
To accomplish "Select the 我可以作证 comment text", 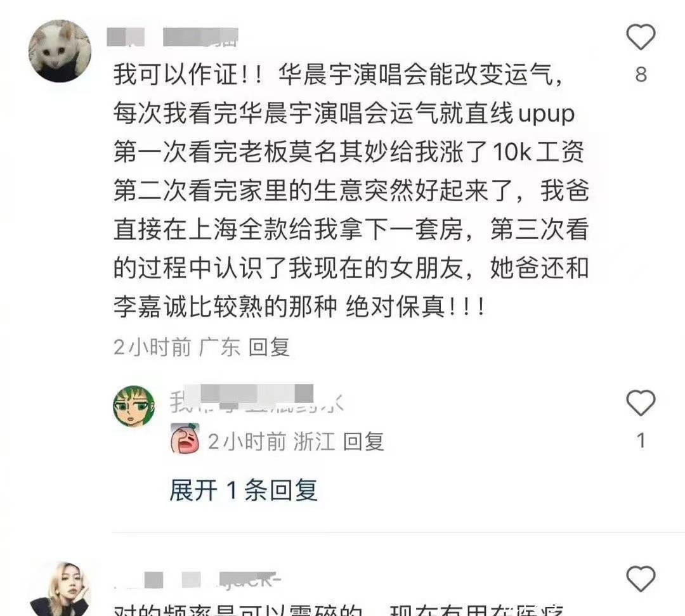I will [x=351, y=191].
